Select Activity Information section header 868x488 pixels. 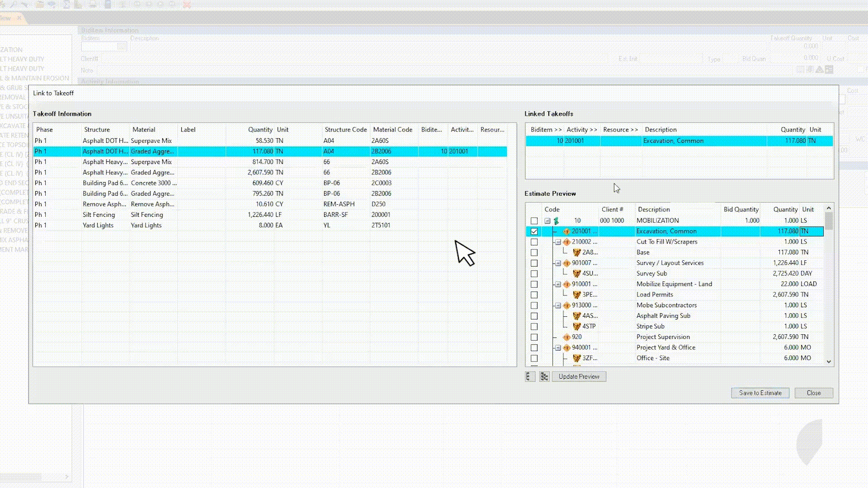click(109, 81)
